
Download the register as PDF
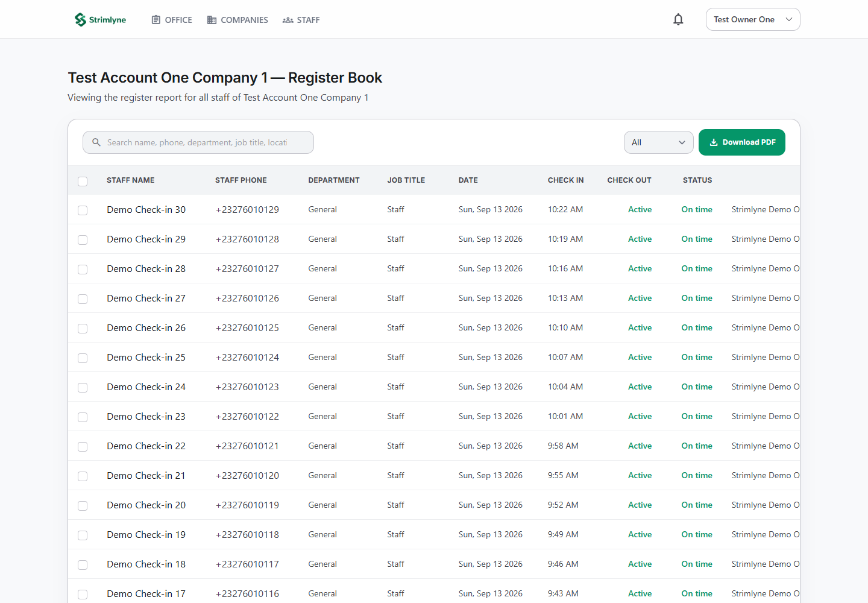point(742,142)
